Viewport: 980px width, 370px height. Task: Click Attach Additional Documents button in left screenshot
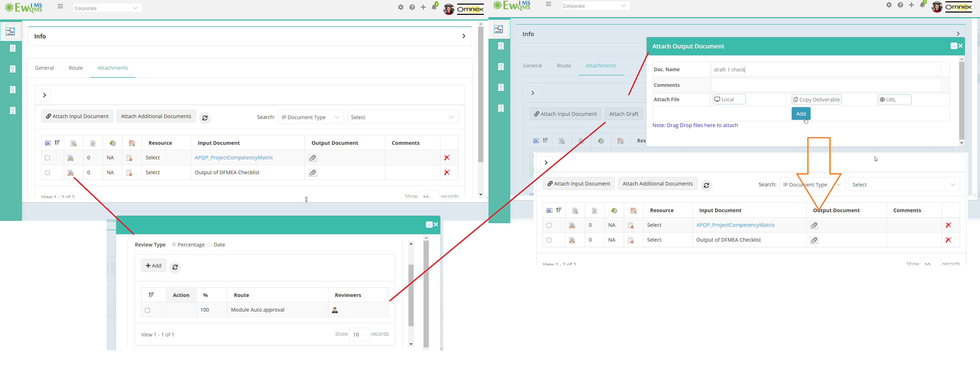point(156,116)
